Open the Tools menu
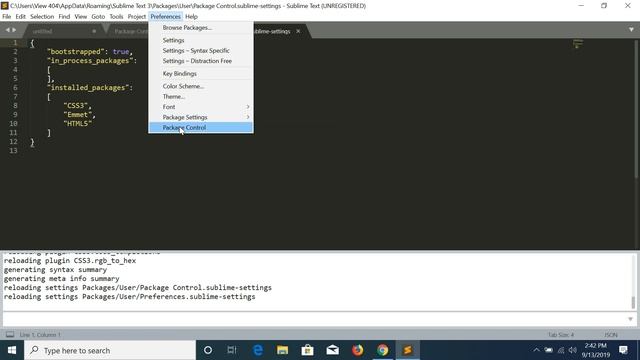Screen dimensions: 640x360 (x=116, y=17)
